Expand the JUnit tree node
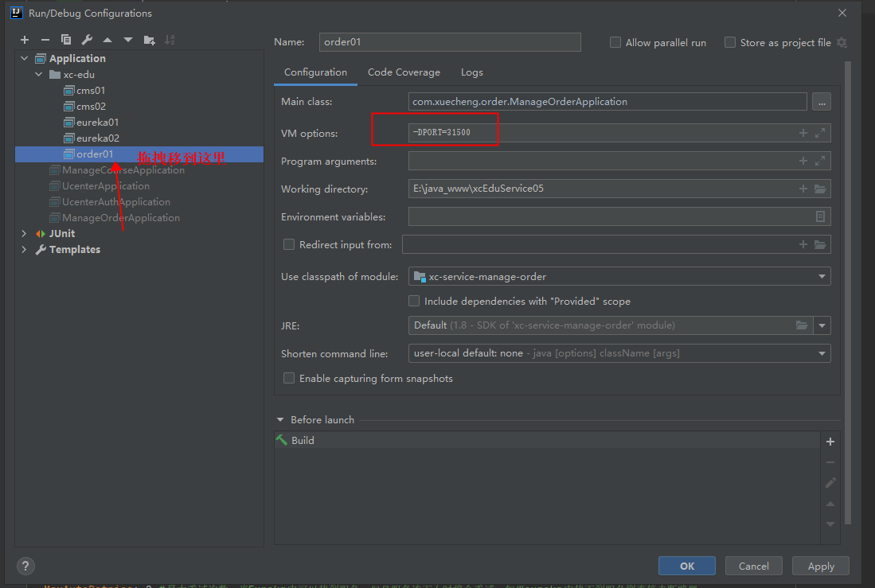This screenshot has width=875, height=588. [x=24, y=233]
